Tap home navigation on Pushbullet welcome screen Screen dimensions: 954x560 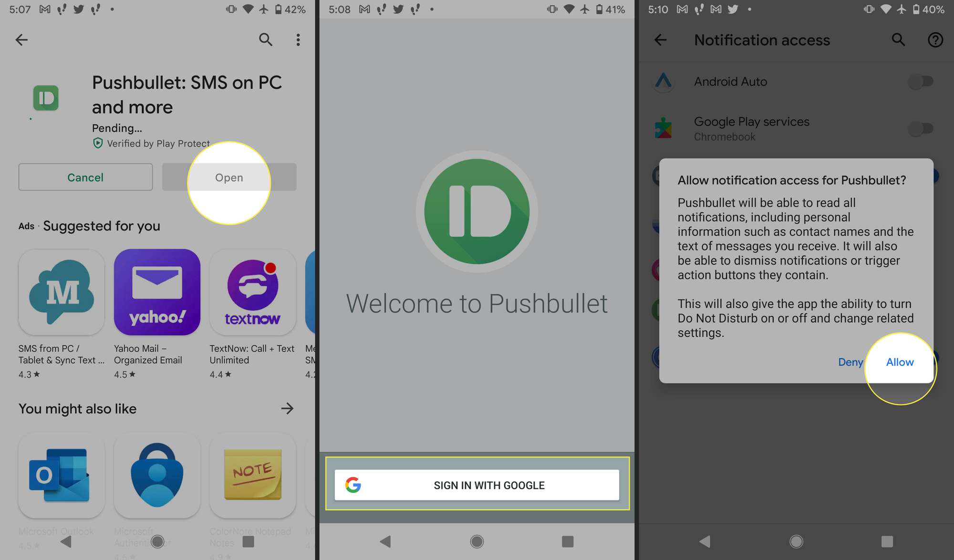(x=477, y=541)
